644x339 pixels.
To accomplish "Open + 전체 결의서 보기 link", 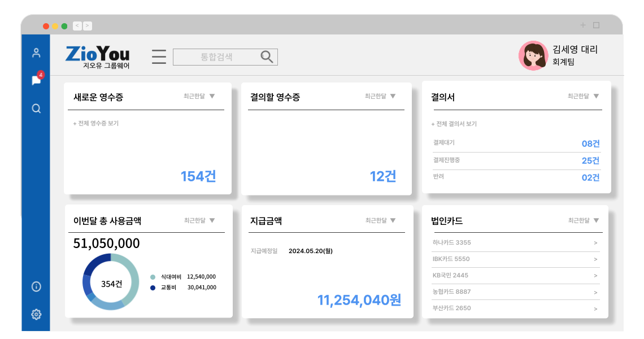I will (454, 124).
